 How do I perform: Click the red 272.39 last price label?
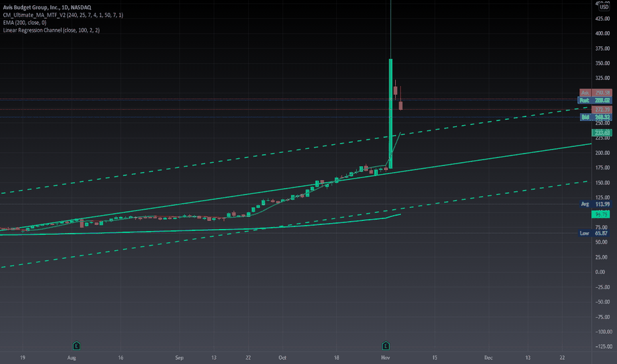point(602,109)
